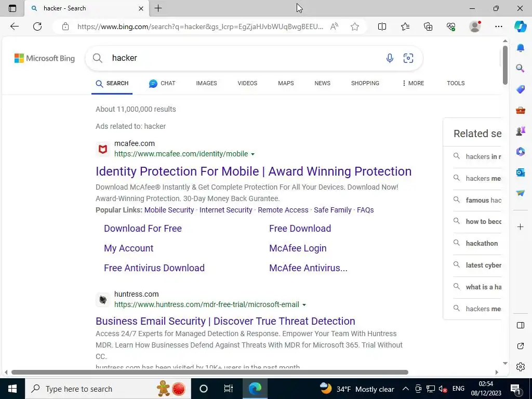Switch to the CHAT tab

[162, 83]
